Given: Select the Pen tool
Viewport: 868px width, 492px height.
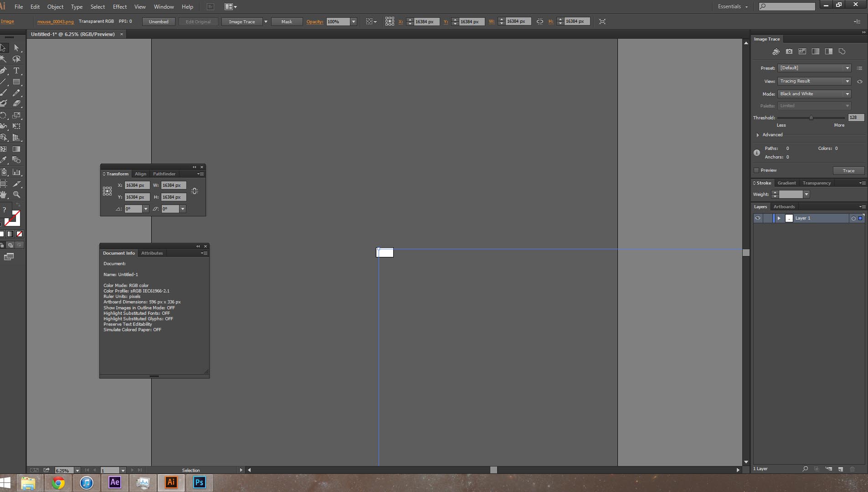Looking at the screenshot, I should [4, 71].
